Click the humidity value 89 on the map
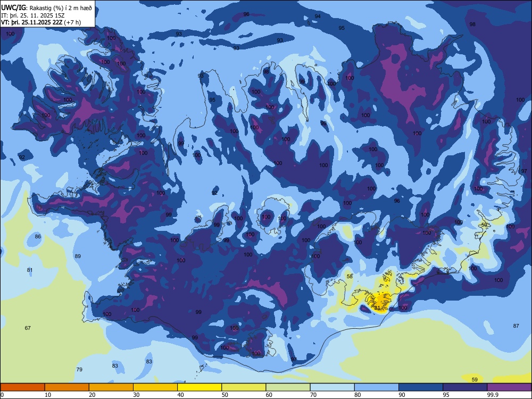The image size is (532, 399). [78, 256]
